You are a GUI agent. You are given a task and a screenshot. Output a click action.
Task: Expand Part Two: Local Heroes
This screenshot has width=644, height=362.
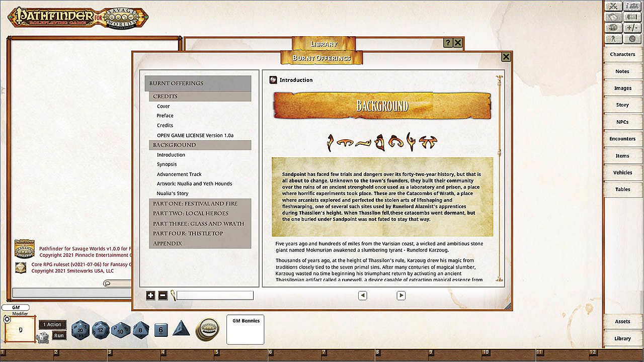tap(200, 214)
